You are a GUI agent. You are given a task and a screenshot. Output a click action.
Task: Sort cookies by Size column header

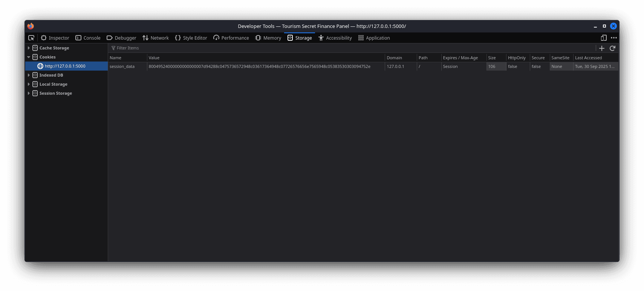492,58
